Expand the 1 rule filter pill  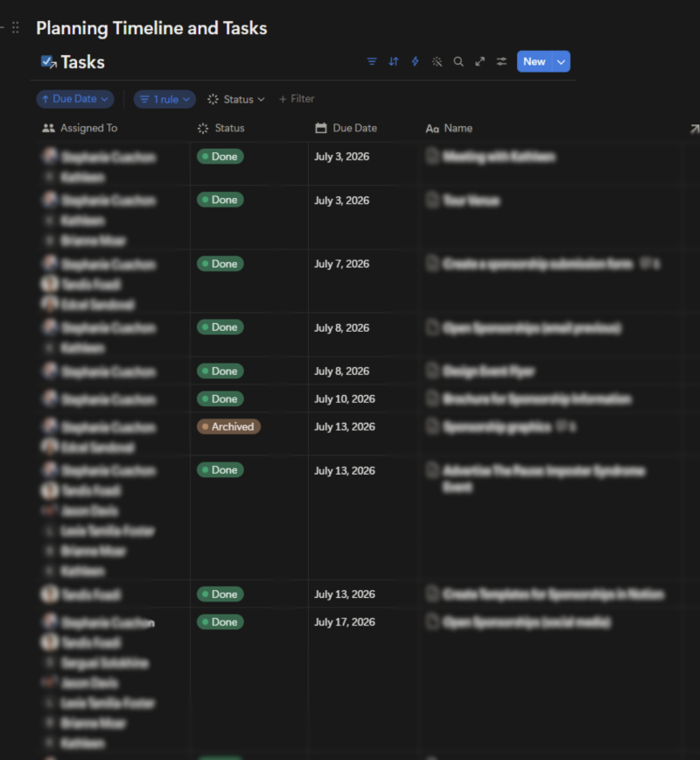tap(164, 99)
